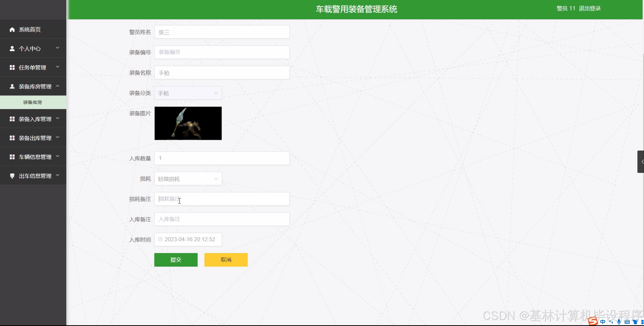This screenshot has height=326, width=644.
Task: Click the grid icon beside 装备入库管理
Action: coord(12,119)
